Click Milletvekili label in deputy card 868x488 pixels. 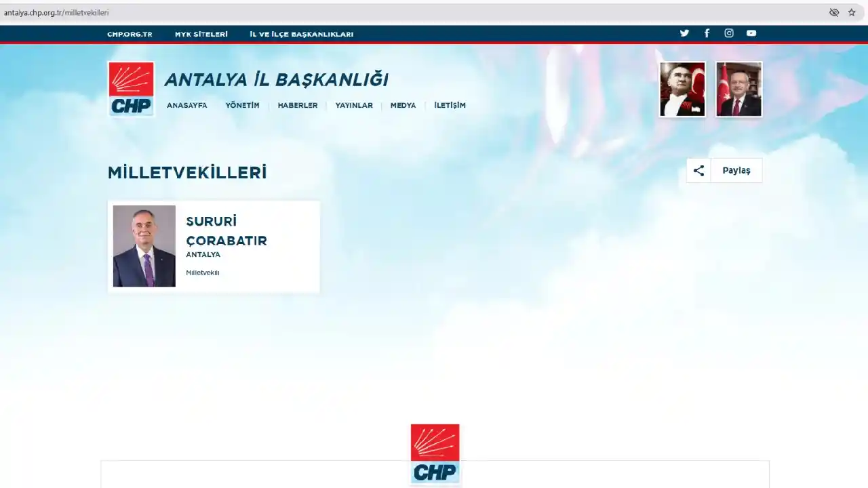203,272
